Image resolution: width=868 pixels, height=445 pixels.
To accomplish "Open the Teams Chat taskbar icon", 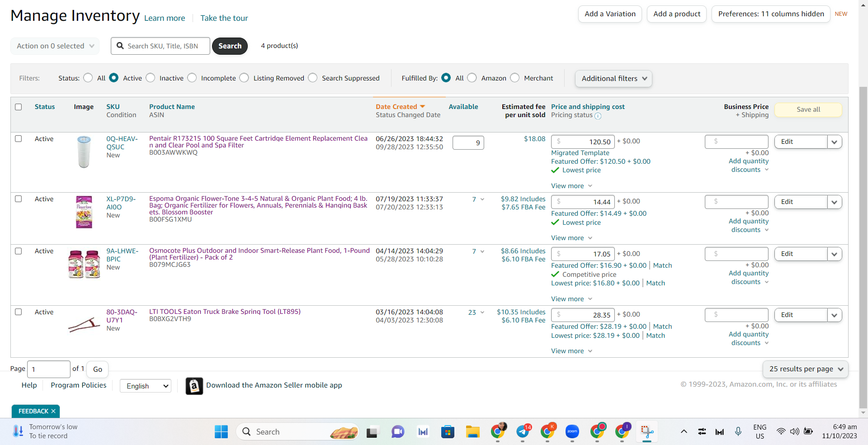I will [398, 432].
